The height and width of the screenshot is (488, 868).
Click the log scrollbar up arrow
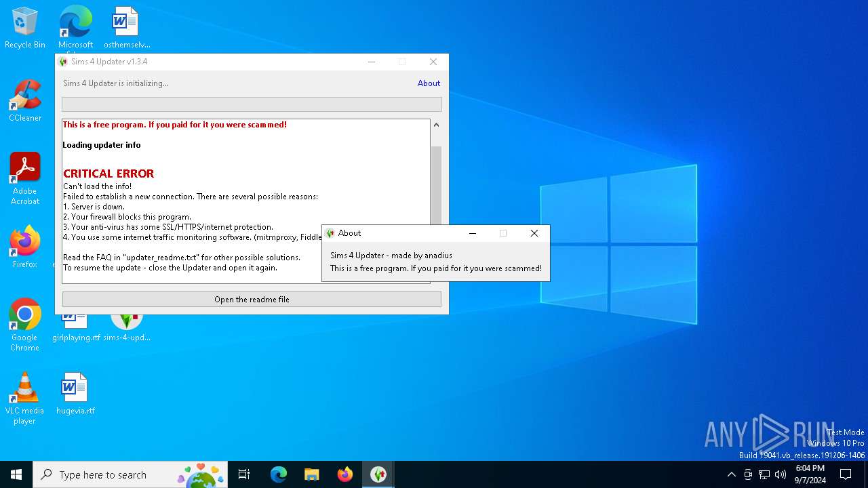436,125
